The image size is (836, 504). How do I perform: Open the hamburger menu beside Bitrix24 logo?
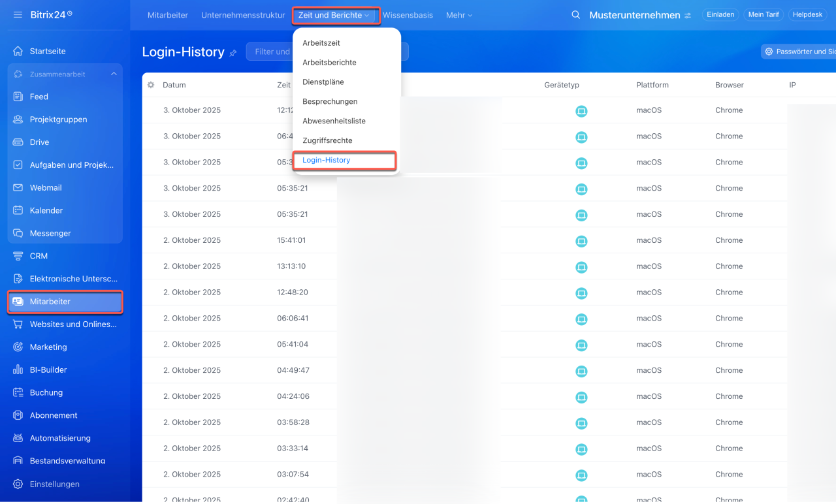[x=18, y=14]
